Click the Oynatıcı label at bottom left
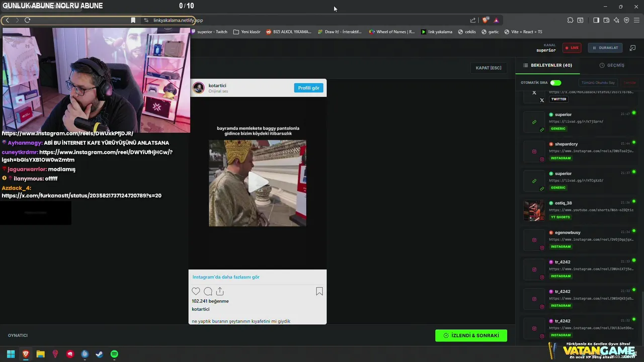 pos(18,335)
